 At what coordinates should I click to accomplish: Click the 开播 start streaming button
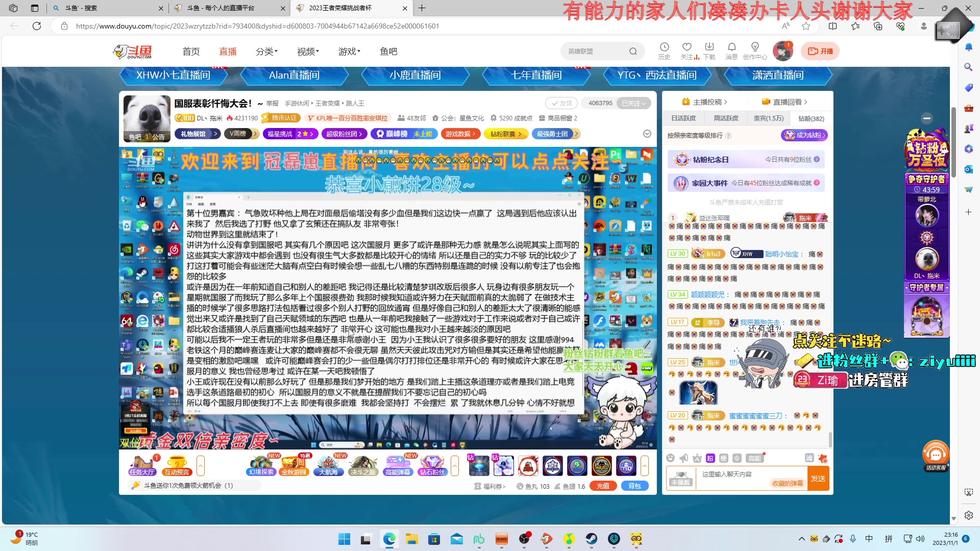coord(820,51)
